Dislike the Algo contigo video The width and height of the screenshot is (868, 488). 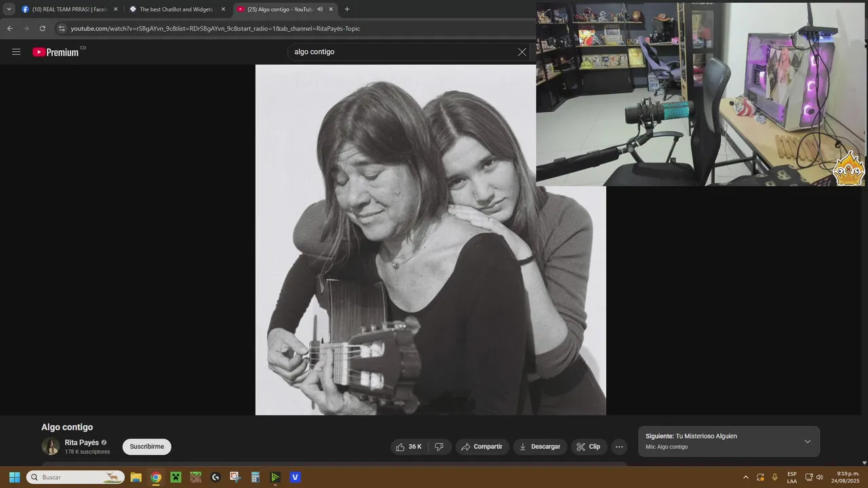coord(439,447)
